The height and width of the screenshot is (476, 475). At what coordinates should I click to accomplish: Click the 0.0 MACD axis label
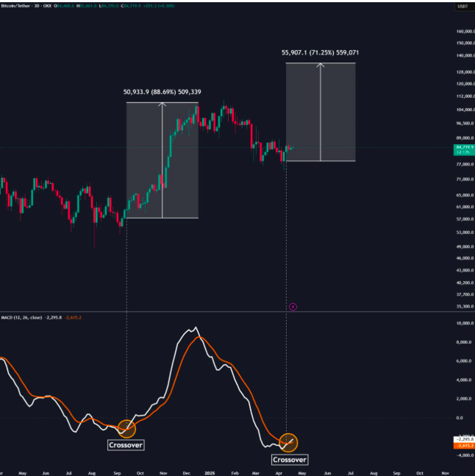(x=460, y=418)
